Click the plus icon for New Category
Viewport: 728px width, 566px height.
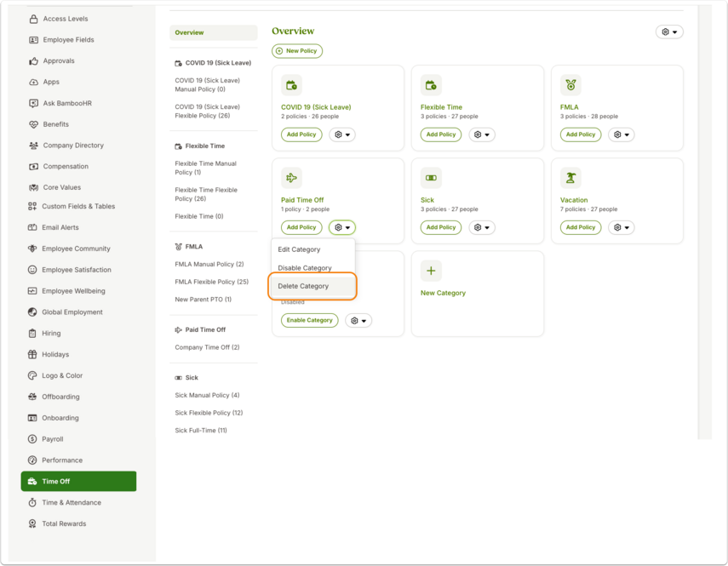coord(431,271)
